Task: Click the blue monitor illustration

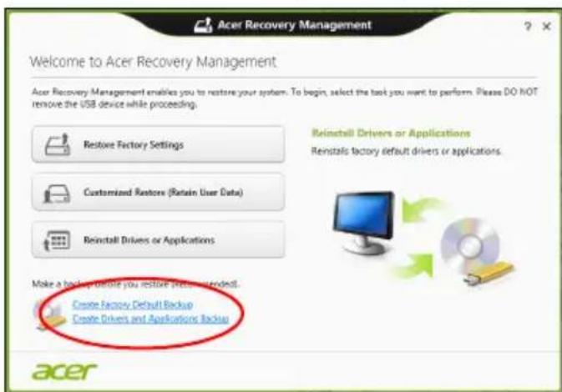Action: point(363,222)
